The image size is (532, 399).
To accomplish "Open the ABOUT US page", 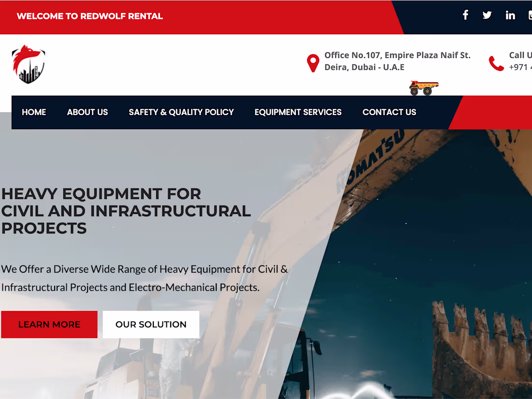I will point(87,112).
